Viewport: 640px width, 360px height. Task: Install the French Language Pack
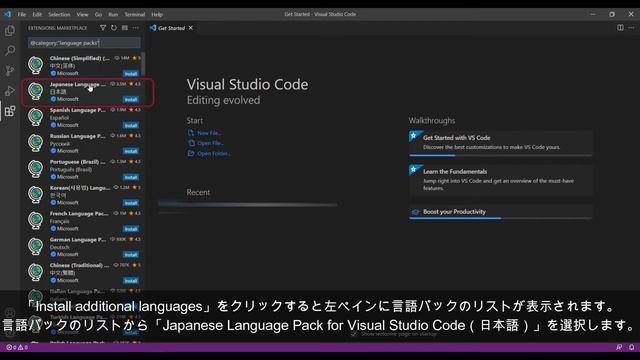(x=131, y=229)
